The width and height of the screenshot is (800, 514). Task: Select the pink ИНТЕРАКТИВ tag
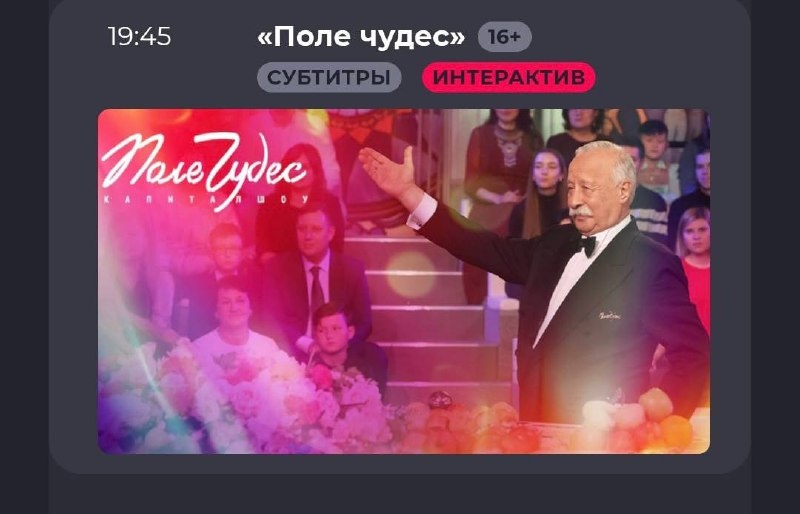click(x=509, y=78)
